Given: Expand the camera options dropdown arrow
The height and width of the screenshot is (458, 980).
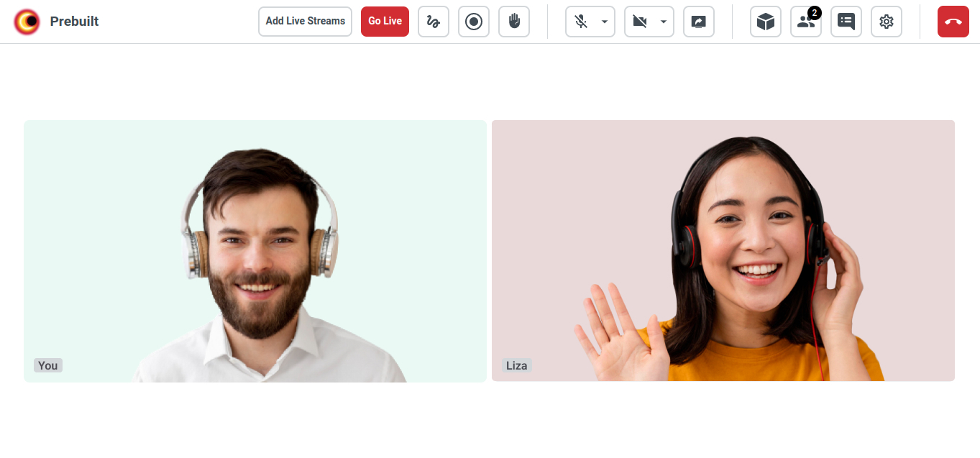Looking at the screenshot, I should [x=664, y=22].
